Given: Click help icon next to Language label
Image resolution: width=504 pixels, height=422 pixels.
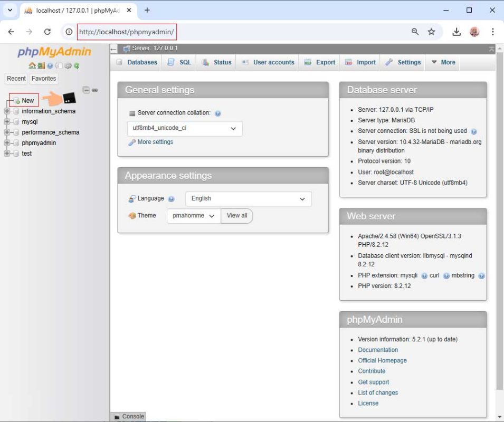Looking at the screenshot, I should pos(172,199).
